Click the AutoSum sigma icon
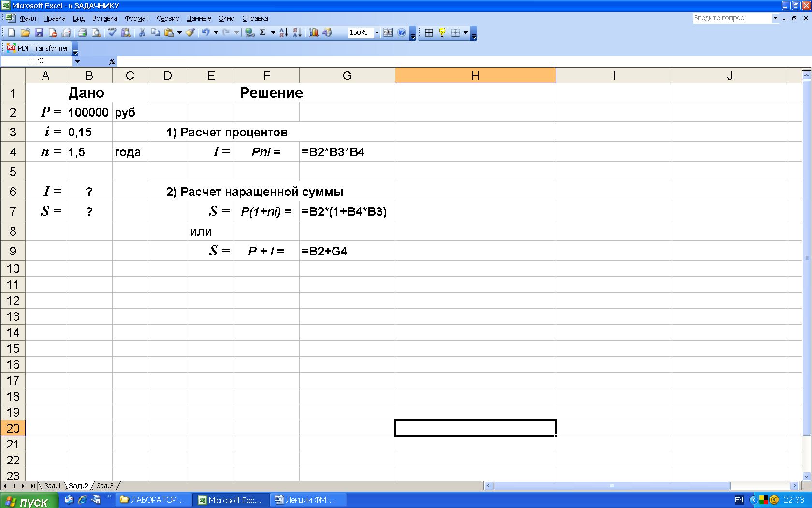The height and width of the screenshot is (508, 812). point(263,32)
